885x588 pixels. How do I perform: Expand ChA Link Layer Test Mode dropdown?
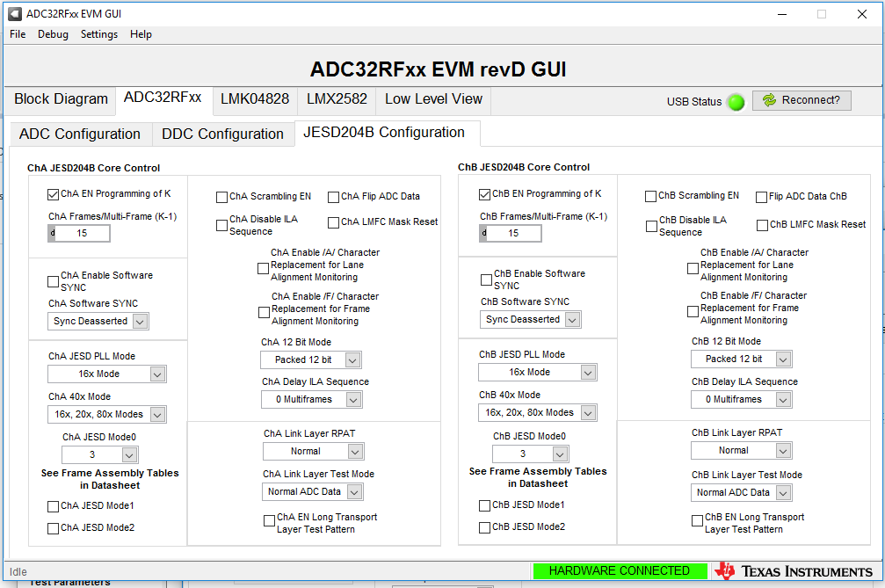[x=313, y=492]
